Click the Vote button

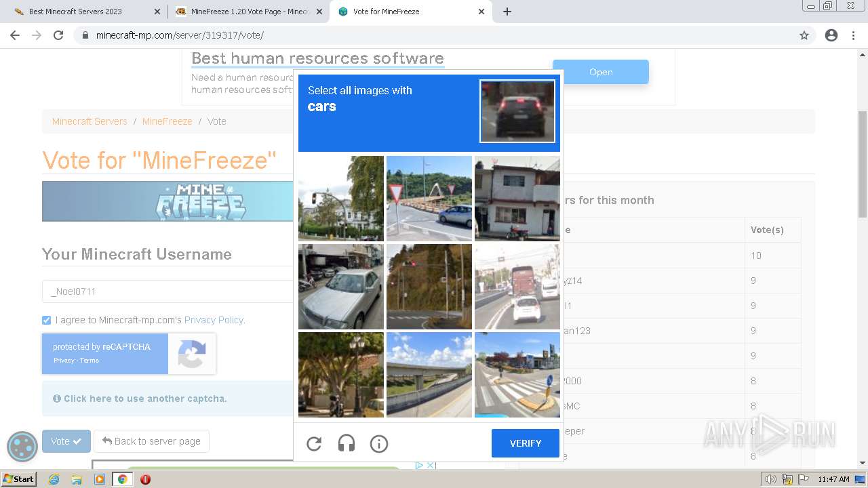pos(66,441)
